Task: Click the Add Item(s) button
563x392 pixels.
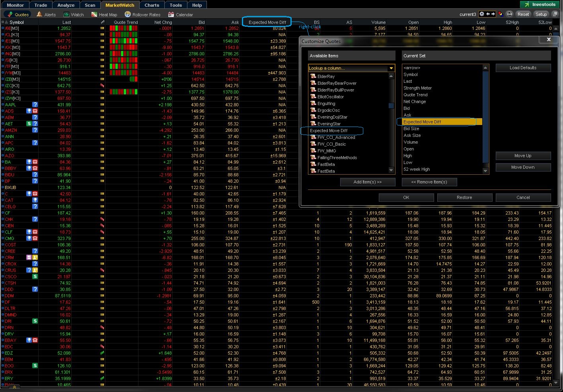Action: 368,182
